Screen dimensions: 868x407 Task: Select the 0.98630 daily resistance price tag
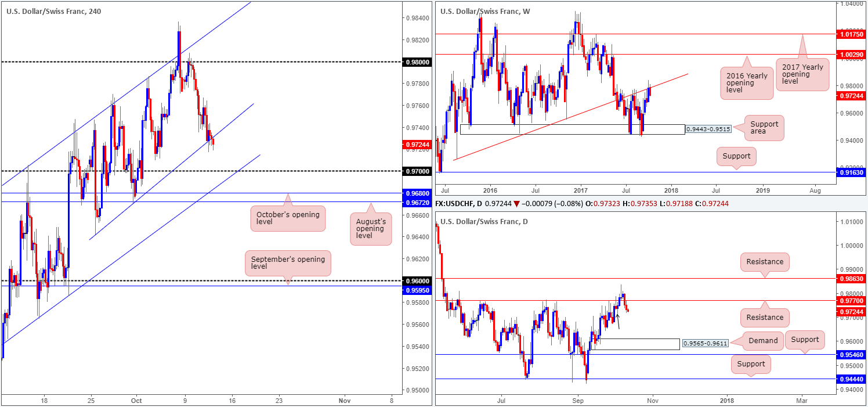point(852,279)
